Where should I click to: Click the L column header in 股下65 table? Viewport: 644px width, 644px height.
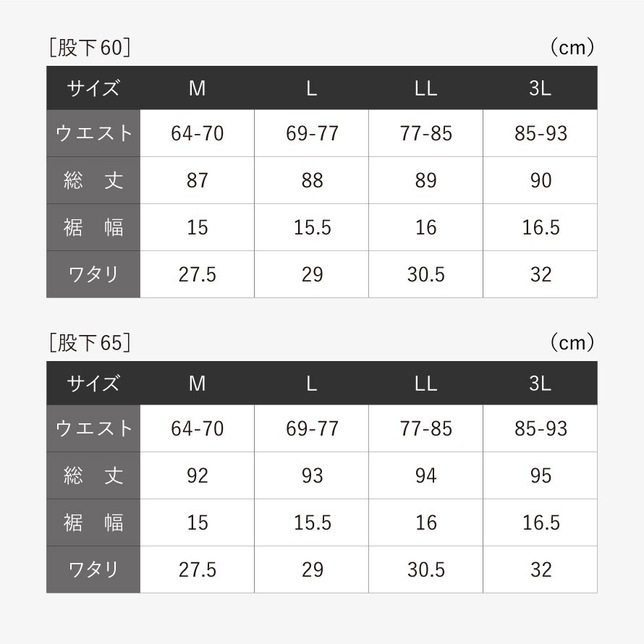(x=311, y=383)
